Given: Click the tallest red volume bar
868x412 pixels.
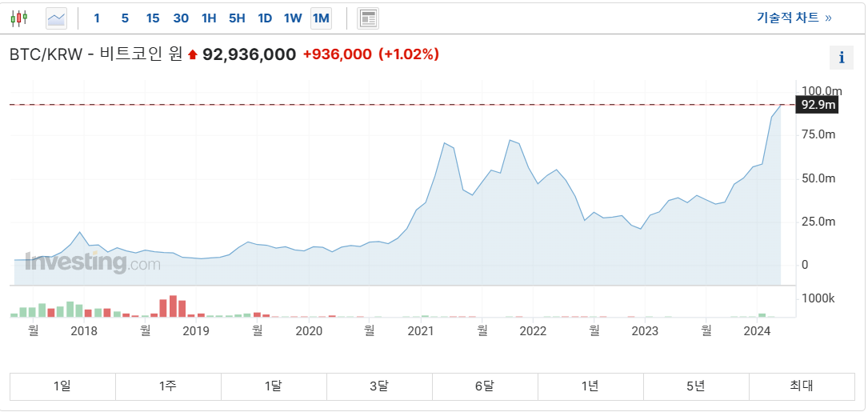Looking at the screenshot, I should (173, 306).
